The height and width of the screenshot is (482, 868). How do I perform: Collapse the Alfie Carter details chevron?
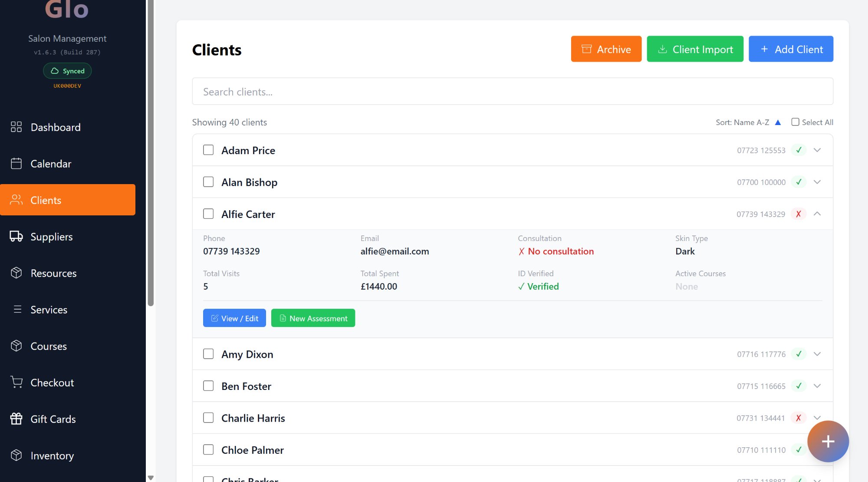point(817,214)
